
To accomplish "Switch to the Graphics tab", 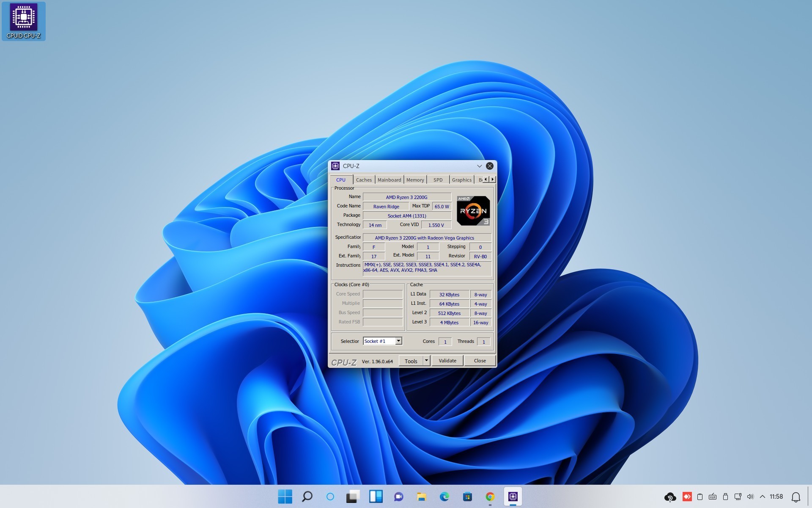I will [461, 180].
